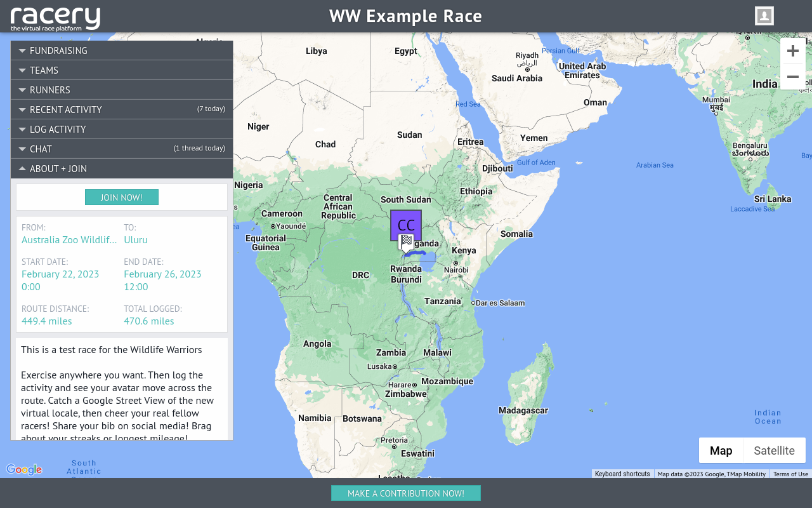Select the Map view tab

[721, 450]
